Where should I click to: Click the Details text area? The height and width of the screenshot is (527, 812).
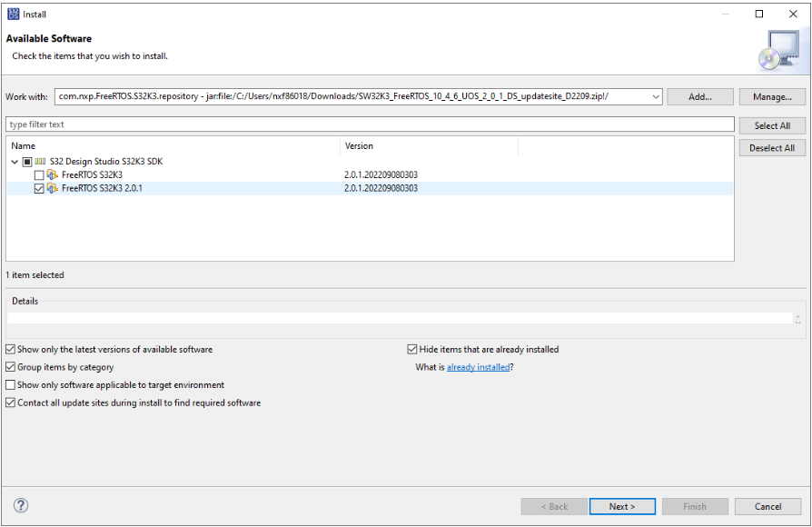pyautogui.click(x=400, y=318)
